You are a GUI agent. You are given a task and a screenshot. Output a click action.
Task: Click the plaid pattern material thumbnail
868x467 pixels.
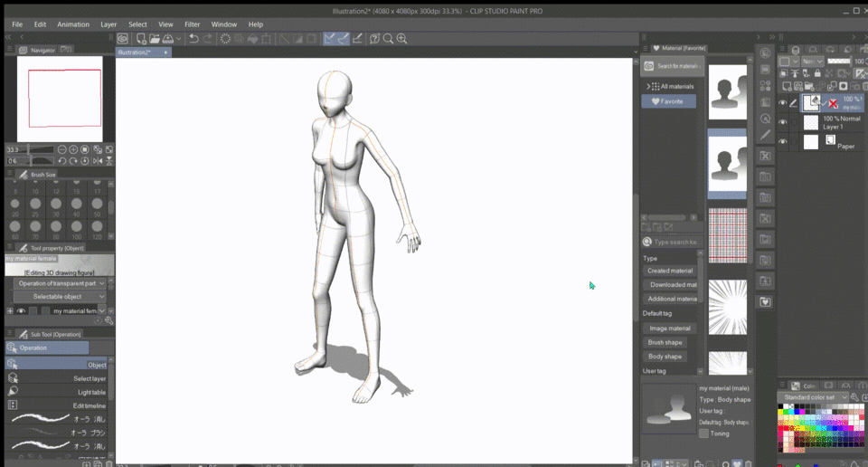727,235
